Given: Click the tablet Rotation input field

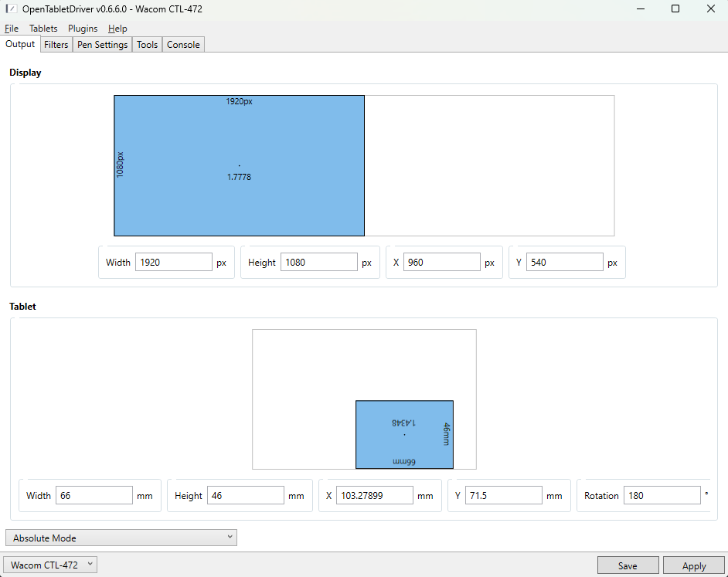Looking at the screenshot, I should click(x=662, y=496).
